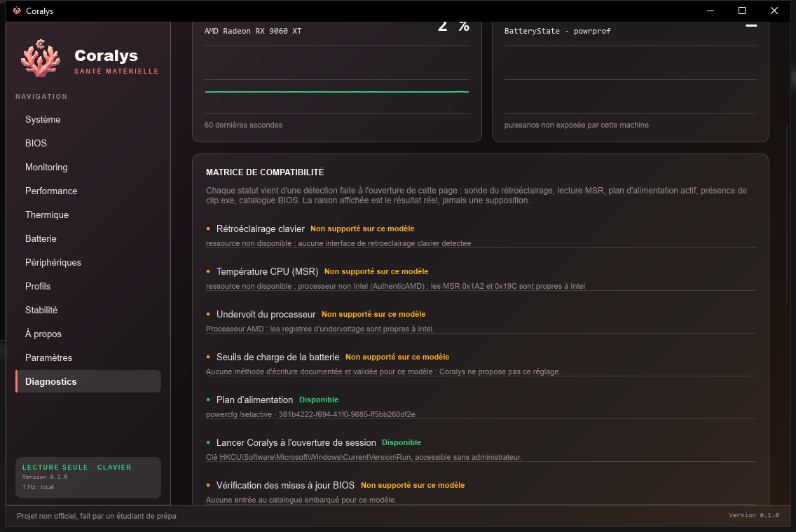Click the NAVIGATION section label

tap(41, 97)
